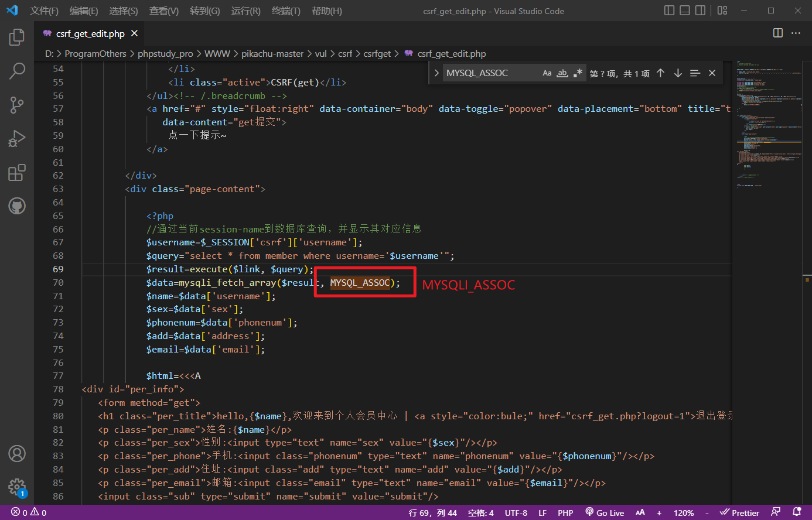The height and width of the screenshot is (520, 812).
Task: Toggle Use Regular Expression in find widget
Action: pos(578,73)
